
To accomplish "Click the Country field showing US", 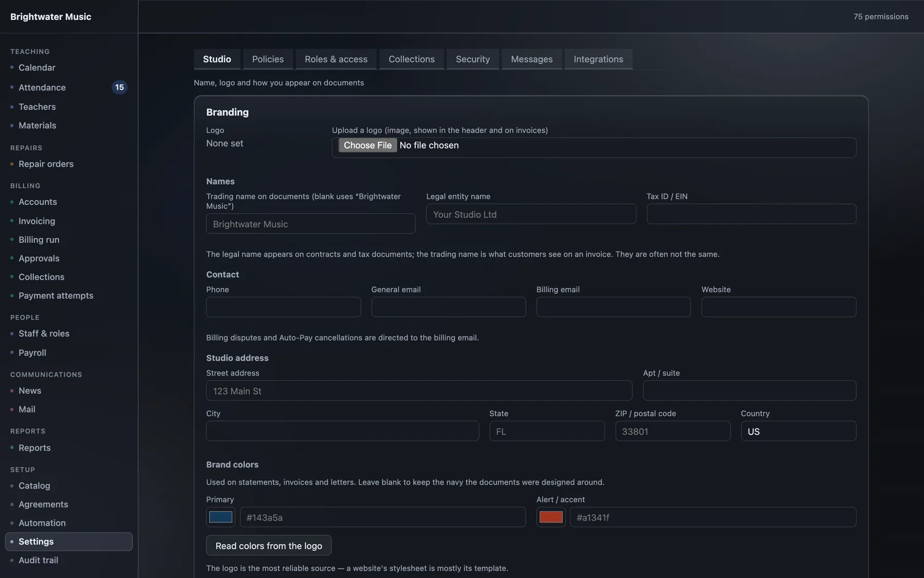I will coord(799,432).
